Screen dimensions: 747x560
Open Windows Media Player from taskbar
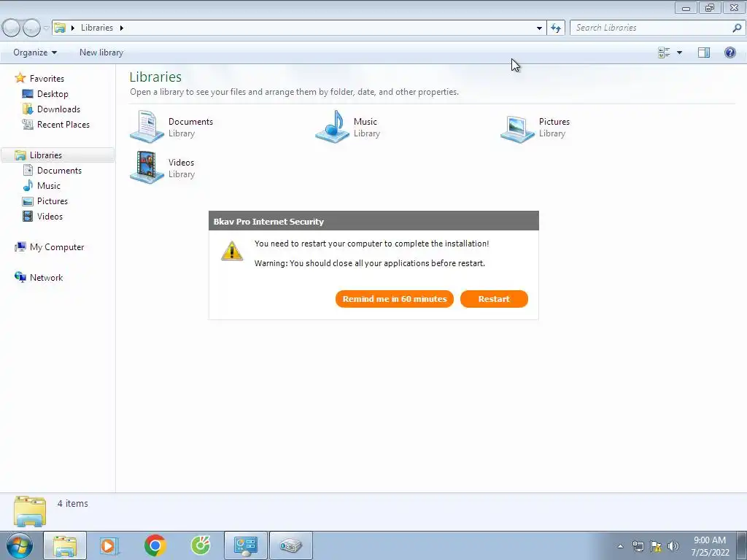(x=109, y=545)
